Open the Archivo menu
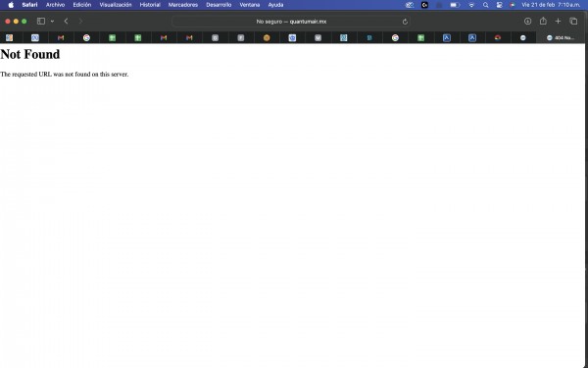 click(55, 5)
